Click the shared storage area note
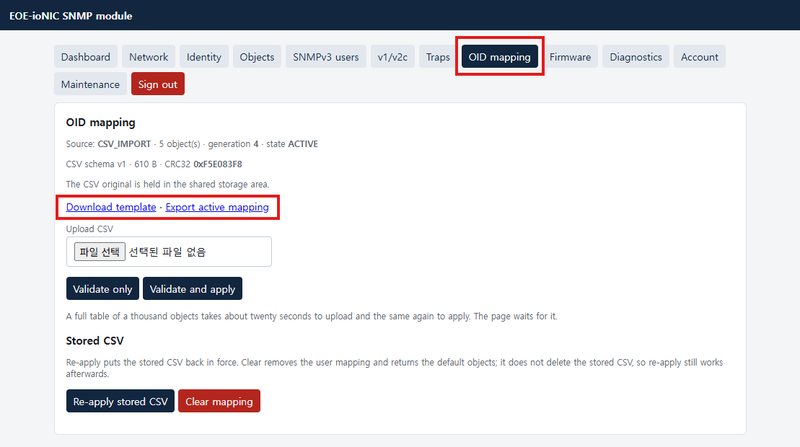This screenshot has height=447, width=800. point(167,184)
